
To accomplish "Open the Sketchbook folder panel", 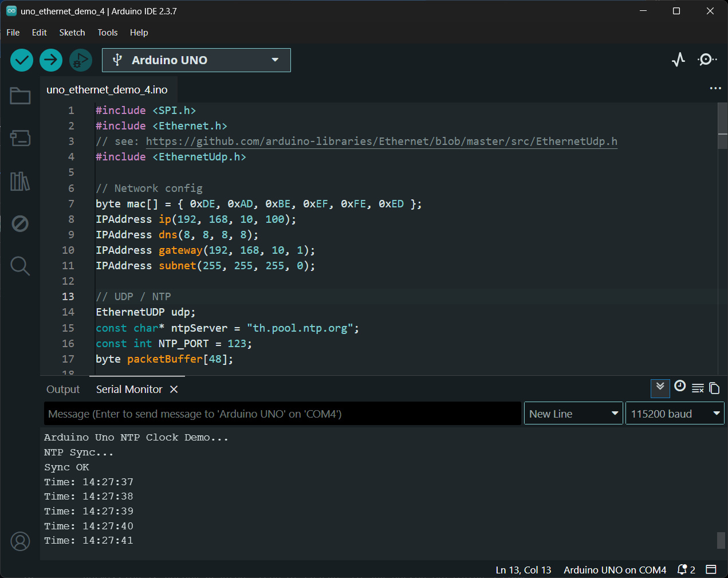I will 20,96.
